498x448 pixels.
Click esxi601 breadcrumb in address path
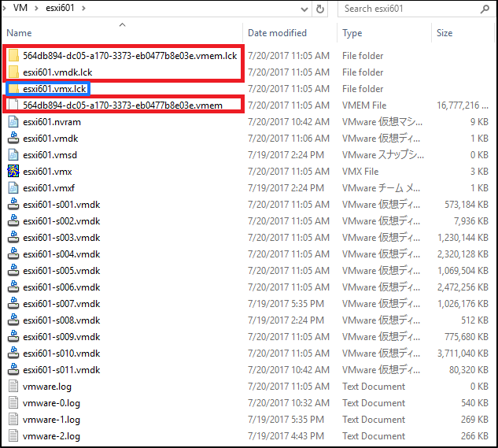pyautogui.click(x=60, y=8)
